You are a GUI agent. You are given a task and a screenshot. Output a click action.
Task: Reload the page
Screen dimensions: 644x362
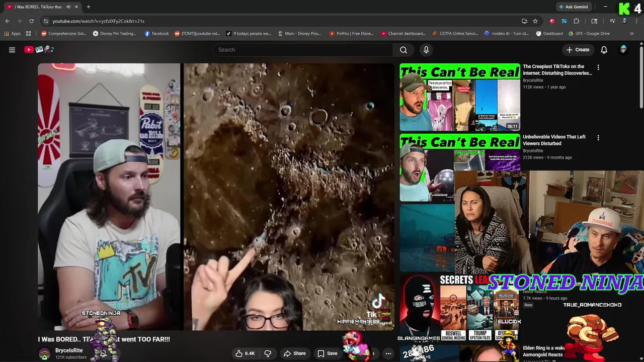[x=31, y=21]
